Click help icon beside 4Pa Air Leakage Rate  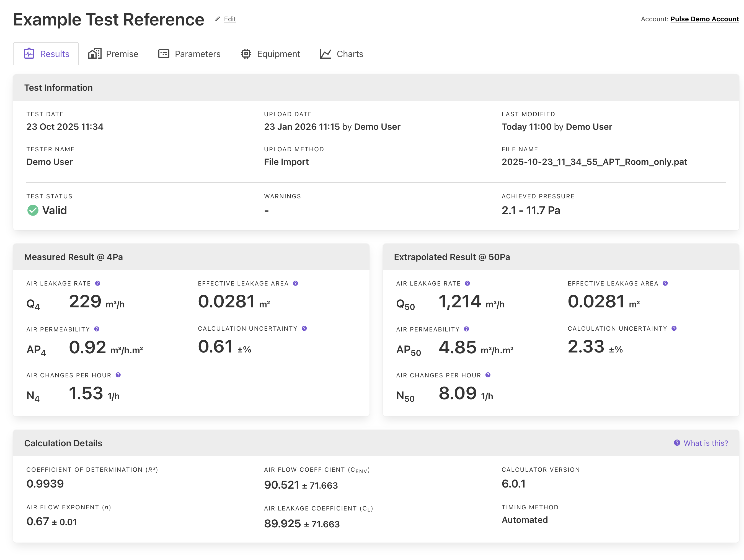(x=97, y=283)
